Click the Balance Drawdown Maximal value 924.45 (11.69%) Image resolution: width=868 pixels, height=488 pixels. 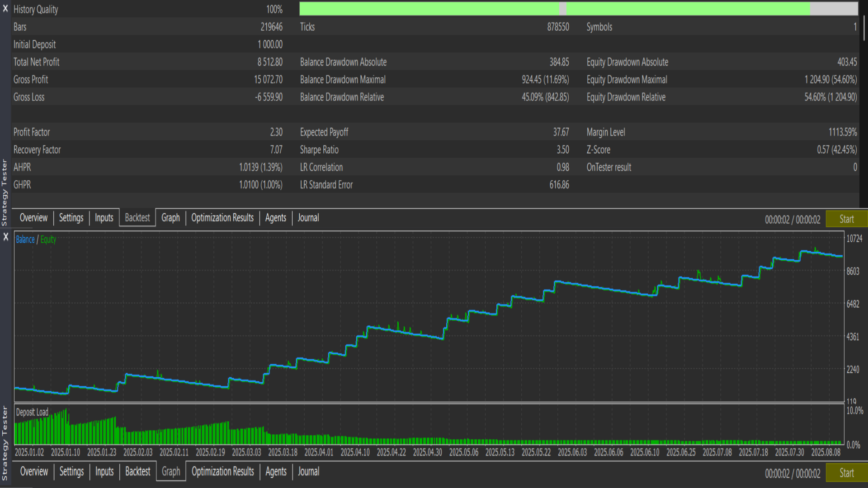[x=545, y=80]
